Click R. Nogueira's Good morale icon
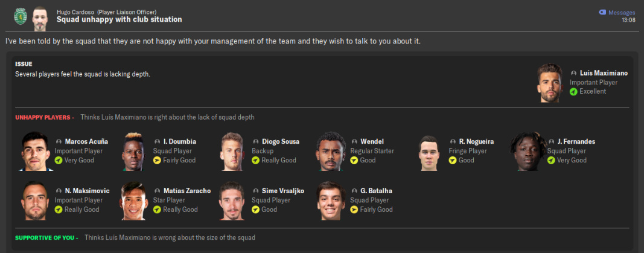The height and width of the screenshot is (253, 644). (x=453, y=161)
